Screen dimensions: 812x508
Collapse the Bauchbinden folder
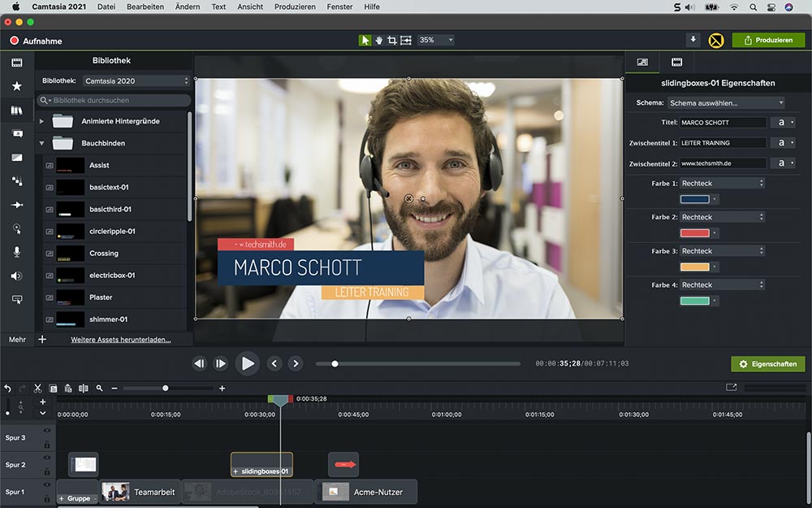coord(41,143)
